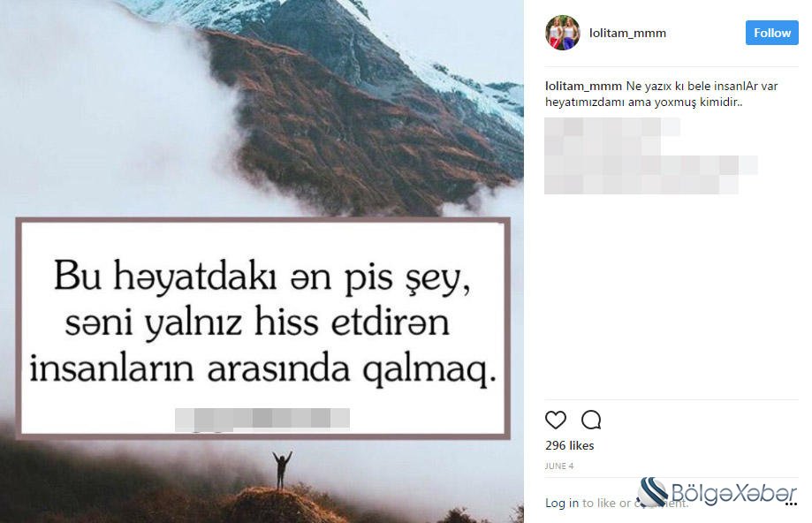The height and width of the screenshot is (523, 812).
Task: Like the post with the heart icon
Action: pyautogui.click(x=555, y=420)
